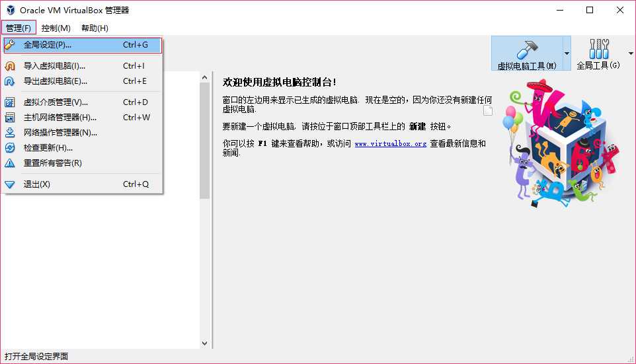Screen dimensions: 636x364
Task: Open 主机网络管理器(H)... menu entry
Action: pos(83,118)
